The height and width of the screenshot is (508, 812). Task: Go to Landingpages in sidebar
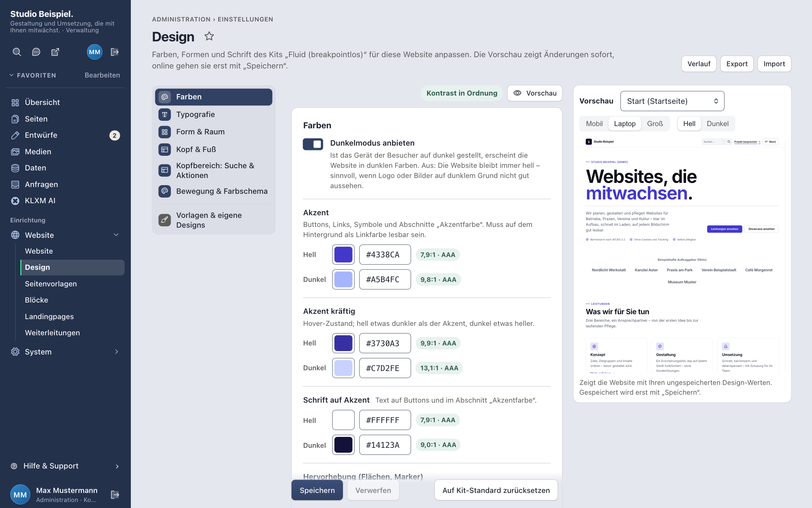49,316
